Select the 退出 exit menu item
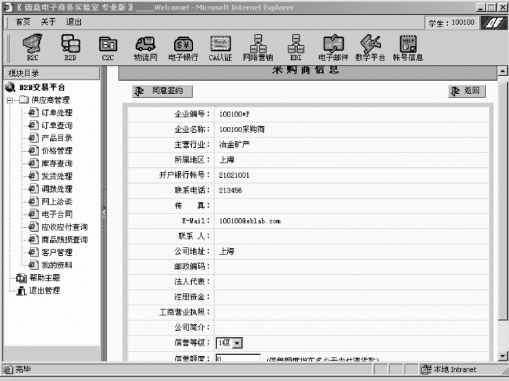This screenshot has height=381, width=509. (74, 22)
